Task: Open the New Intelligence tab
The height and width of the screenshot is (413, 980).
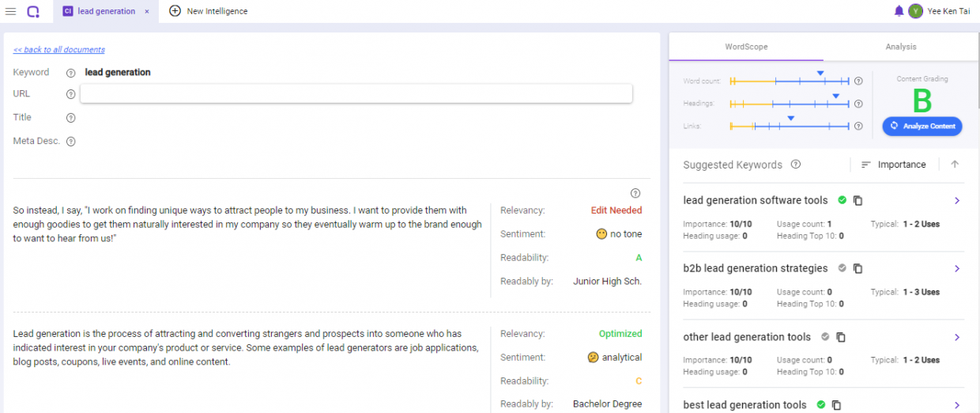Action: tap(209, 11)
